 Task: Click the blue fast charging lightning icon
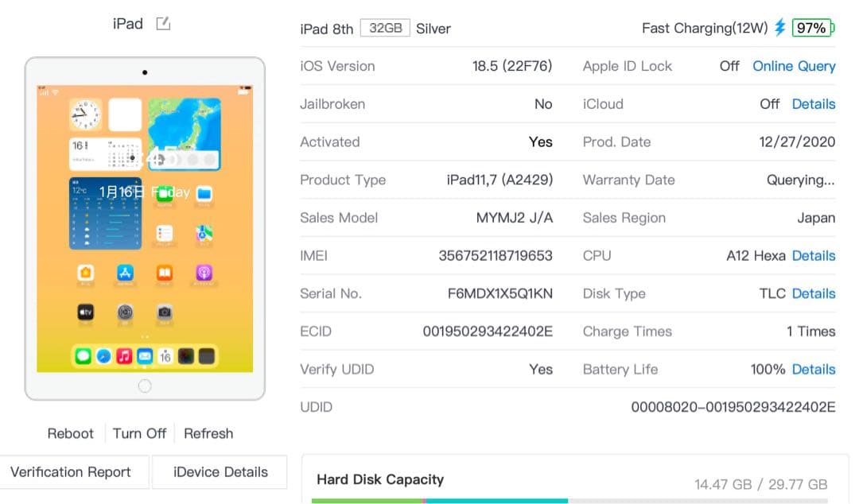tap(780, 28)
